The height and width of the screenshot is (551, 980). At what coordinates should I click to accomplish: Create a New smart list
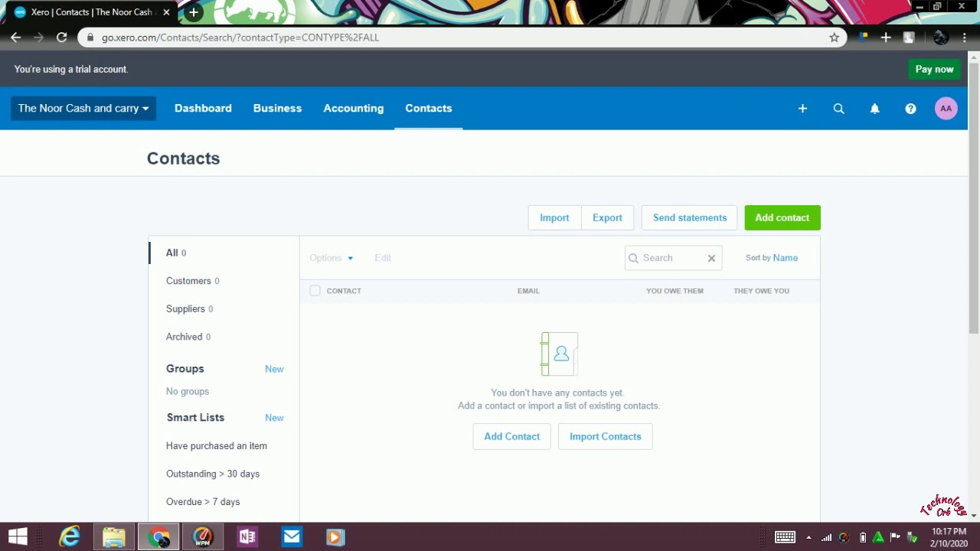(x=274, y=418)
